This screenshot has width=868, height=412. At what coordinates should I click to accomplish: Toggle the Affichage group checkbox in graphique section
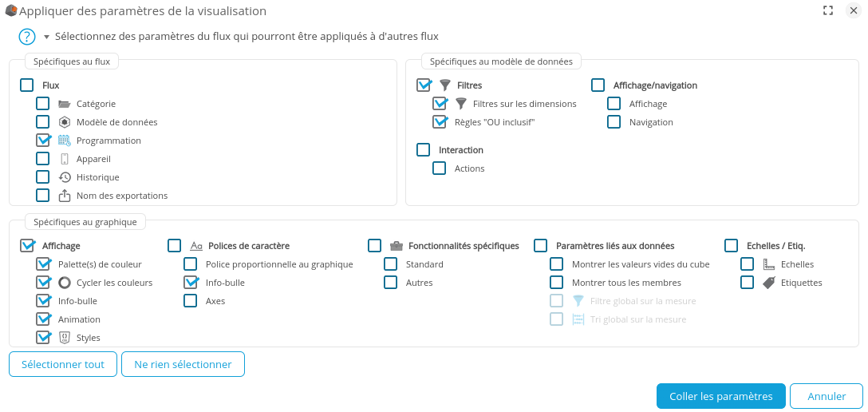(x=27, y=246)
